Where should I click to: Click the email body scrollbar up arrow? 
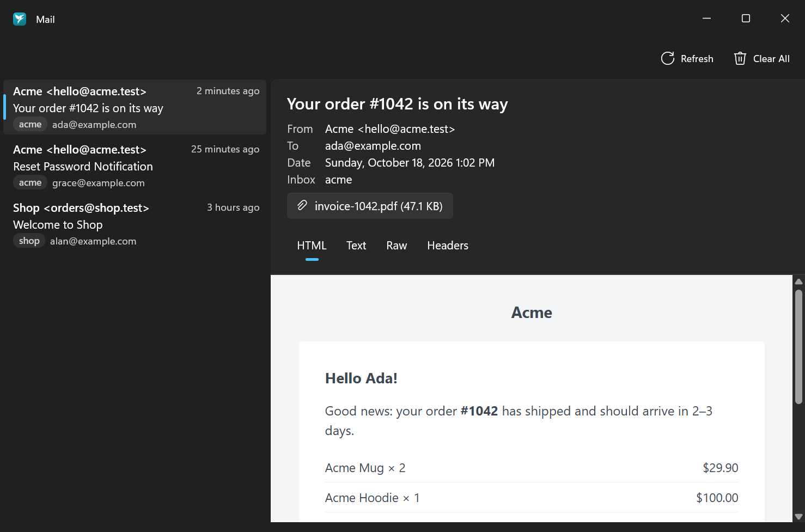pyautogui.click(x=798, y=282)
